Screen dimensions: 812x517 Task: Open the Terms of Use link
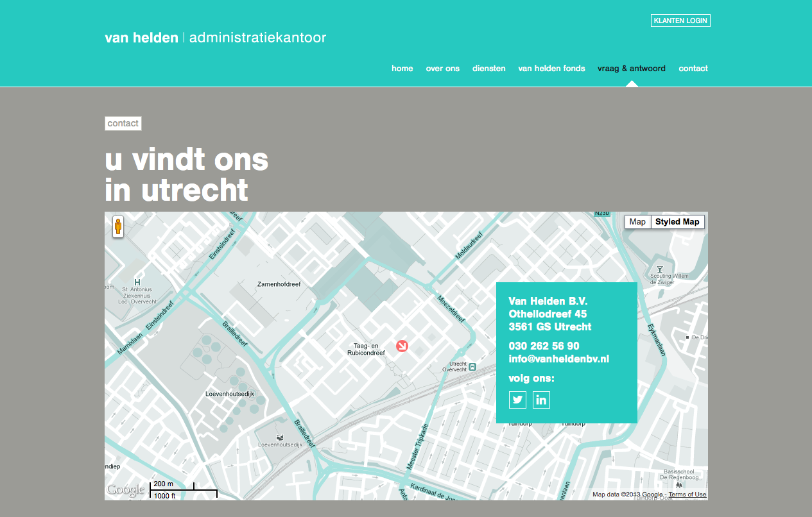pyautogui.click(x=687, y=495)
